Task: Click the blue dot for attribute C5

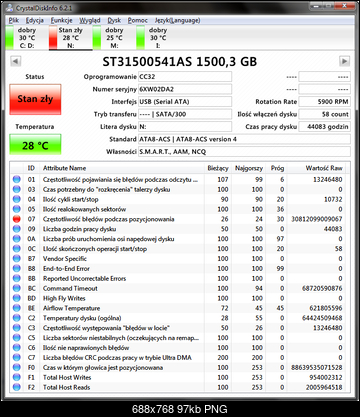Action: click(16, 338)
